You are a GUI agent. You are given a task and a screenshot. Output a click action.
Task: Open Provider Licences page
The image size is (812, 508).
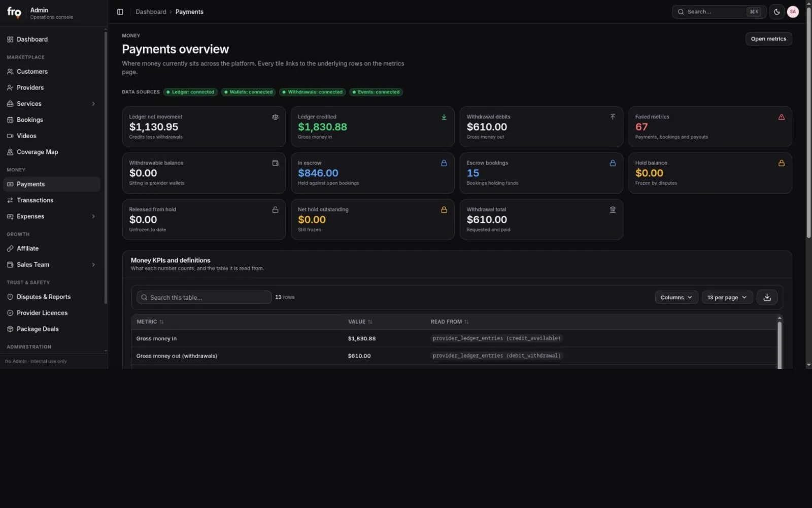(52, 313)
